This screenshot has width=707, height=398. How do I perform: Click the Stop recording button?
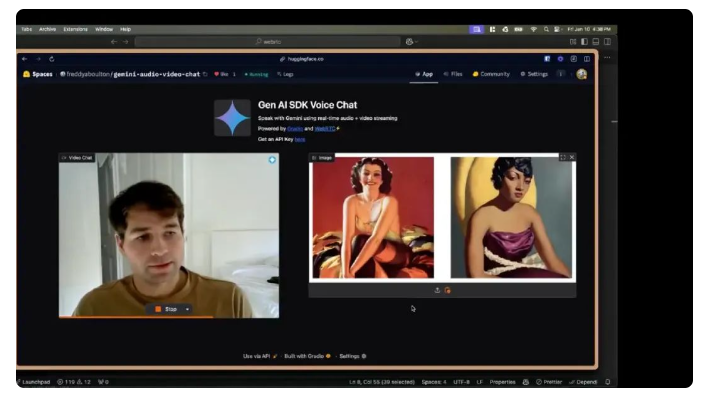click(x=165, y=309)
